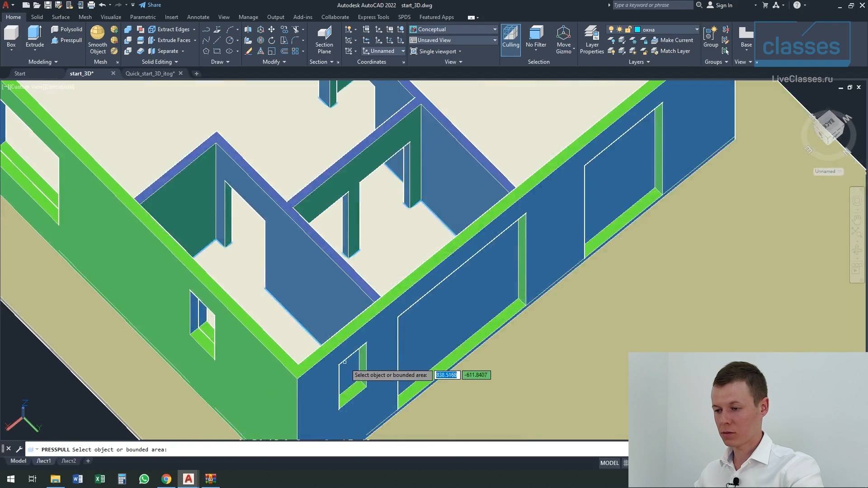This screenshot has width=868, height=488.
Task: Click the Polysolid tool
Action: [66, 29]
